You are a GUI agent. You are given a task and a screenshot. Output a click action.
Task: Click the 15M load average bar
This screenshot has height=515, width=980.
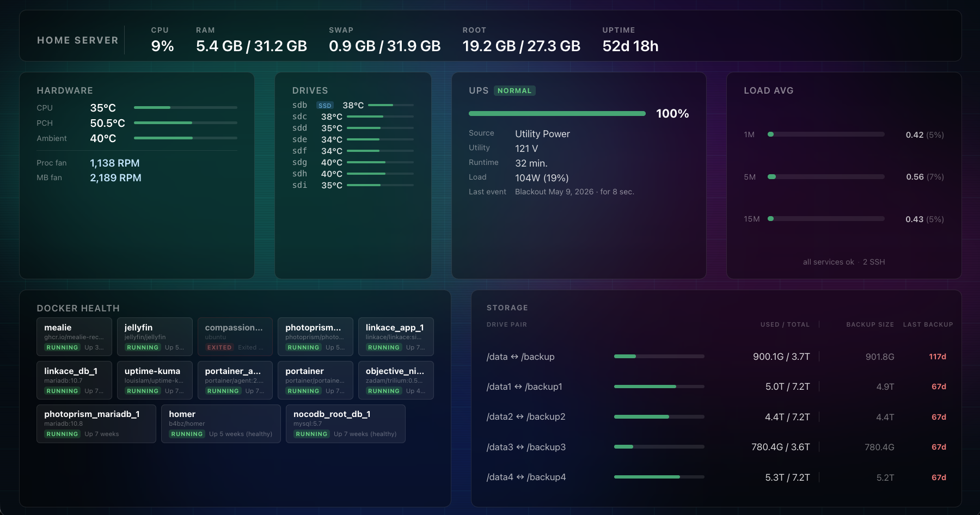pos(826,219)
